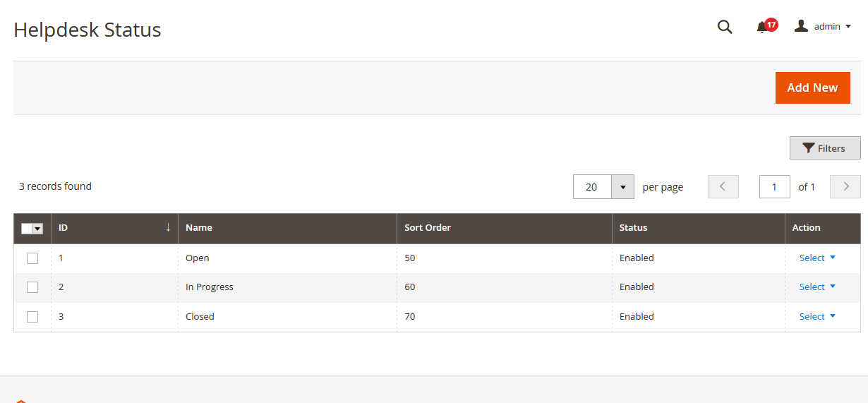Open notifications bell with 17 alerts
Screen dimensions: 868x403
[762, 27]
